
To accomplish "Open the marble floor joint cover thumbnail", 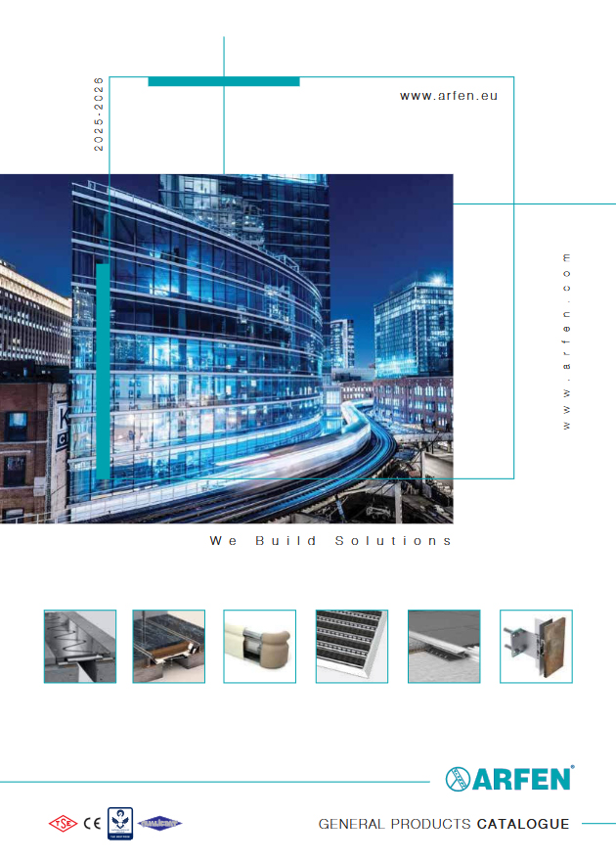I will (169, 647).
